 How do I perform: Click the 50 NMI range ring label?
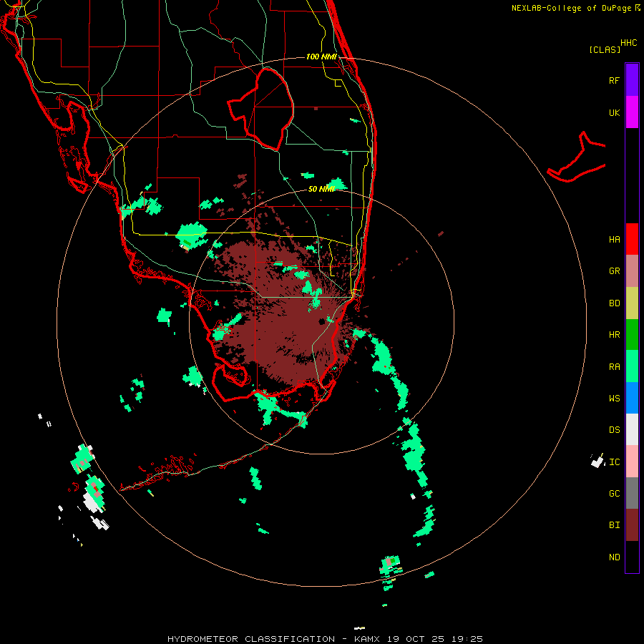(x=321, y=189)
